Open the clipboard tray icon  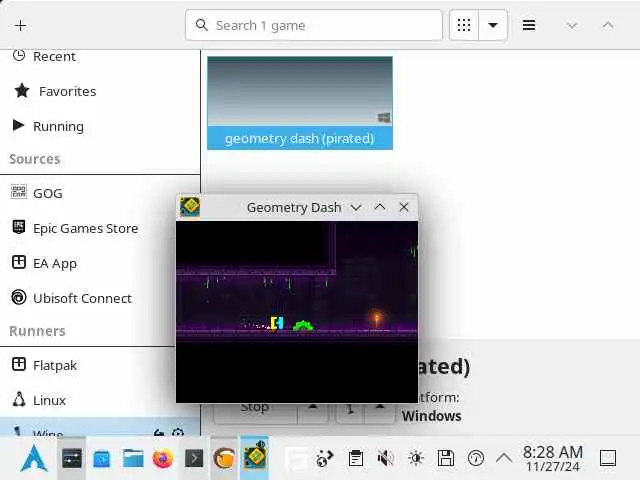click(356, 458)
